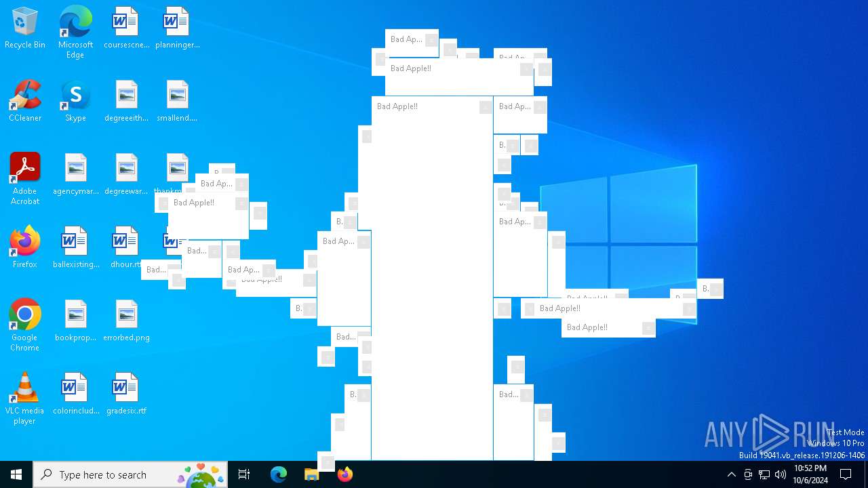Select the gradesix.rtf document icon
The image size is (868, 488).
126,394
